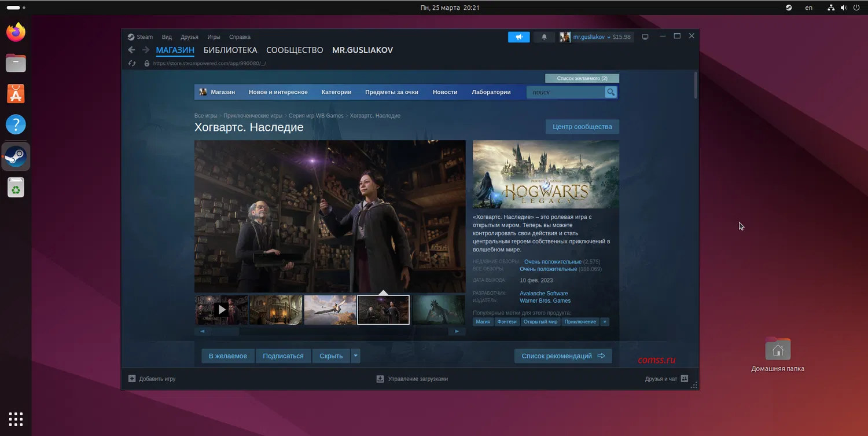Viewport: 868px width, 436px height.
Task: Reload the store page
Action: [132, 63]
